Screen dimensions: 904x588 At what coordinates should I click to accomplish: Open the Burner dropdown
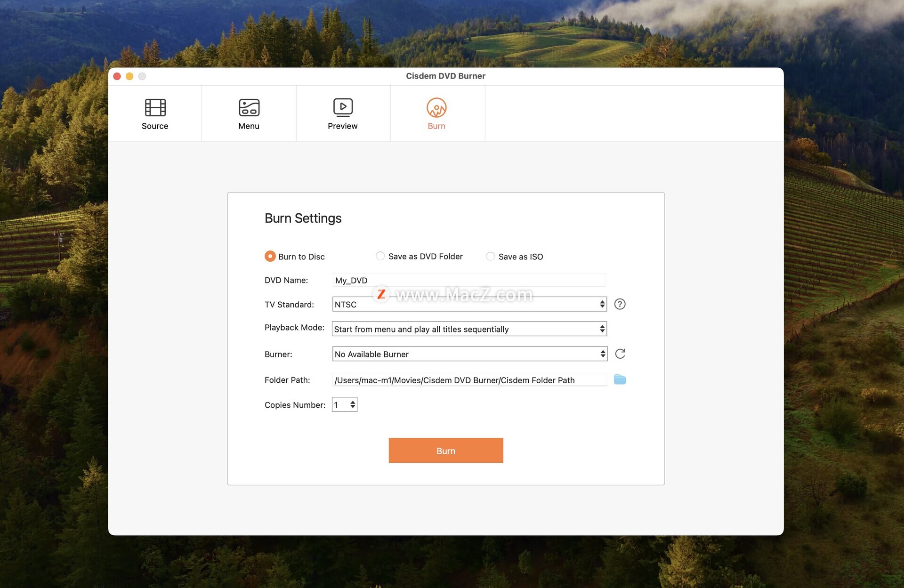tap(469, 354)
